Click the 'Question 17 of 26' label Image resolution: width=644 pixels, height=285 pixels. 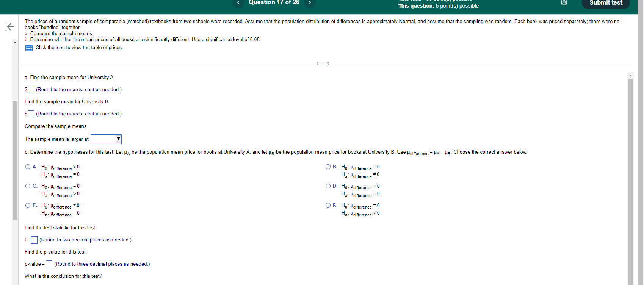274,3
